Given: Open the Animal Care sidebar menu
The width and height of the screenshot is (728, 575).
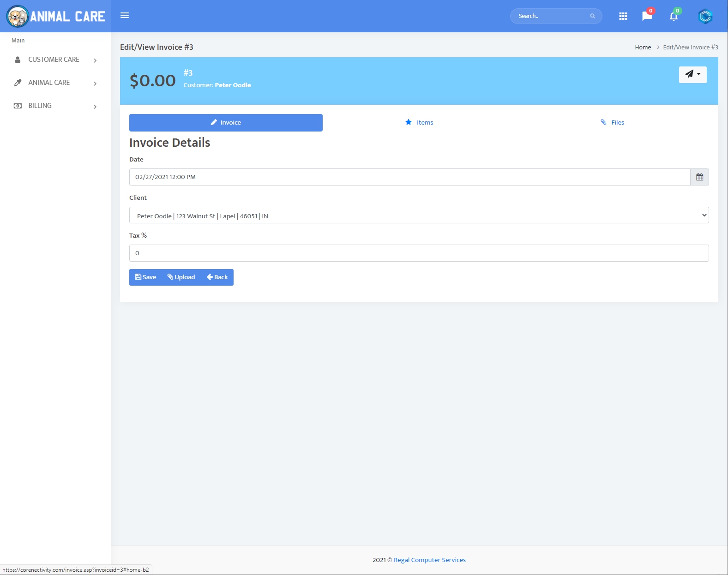Looking at the screenshot, I should (x=55, y=83).
